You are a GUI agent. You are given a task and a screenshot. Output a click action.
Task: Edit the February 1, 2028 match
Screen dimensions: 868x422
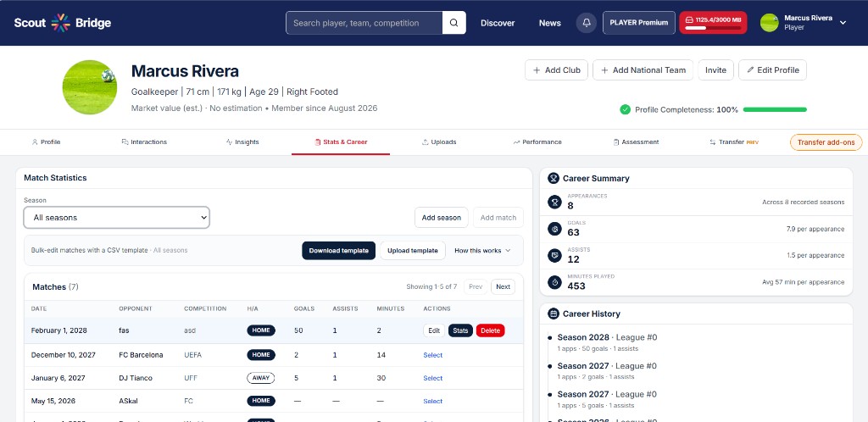(x=434, y=330)
